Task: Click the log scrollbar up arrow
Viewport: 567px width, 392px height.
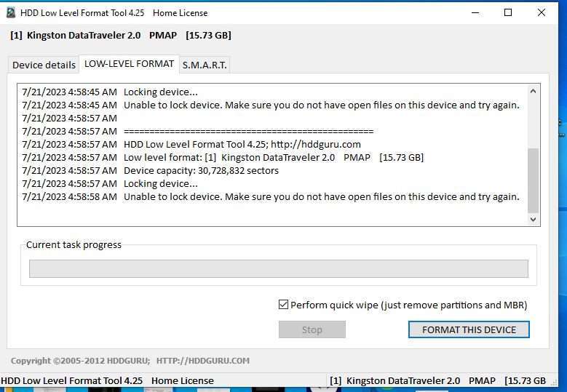Action: pos(533,91)
